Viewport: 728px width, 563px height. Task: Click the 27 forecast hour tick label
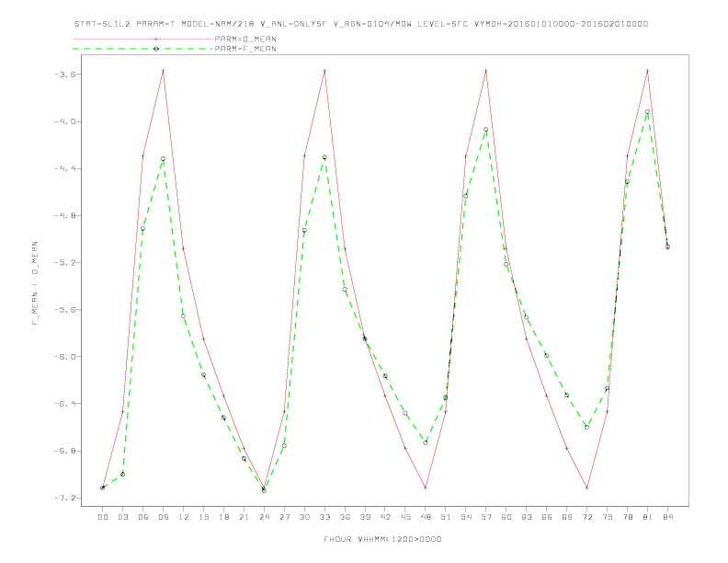[284, 517]
